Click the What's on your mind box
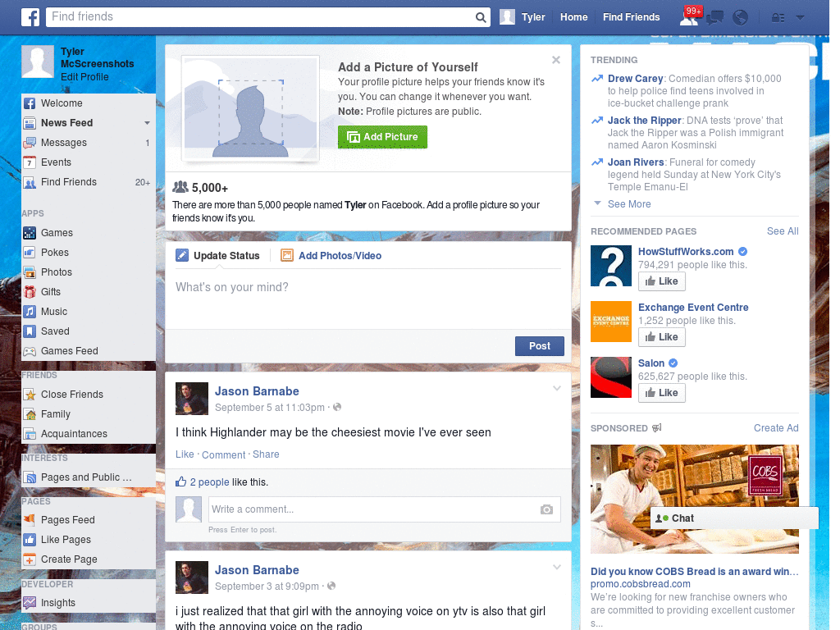 click(x=368, y=300)
